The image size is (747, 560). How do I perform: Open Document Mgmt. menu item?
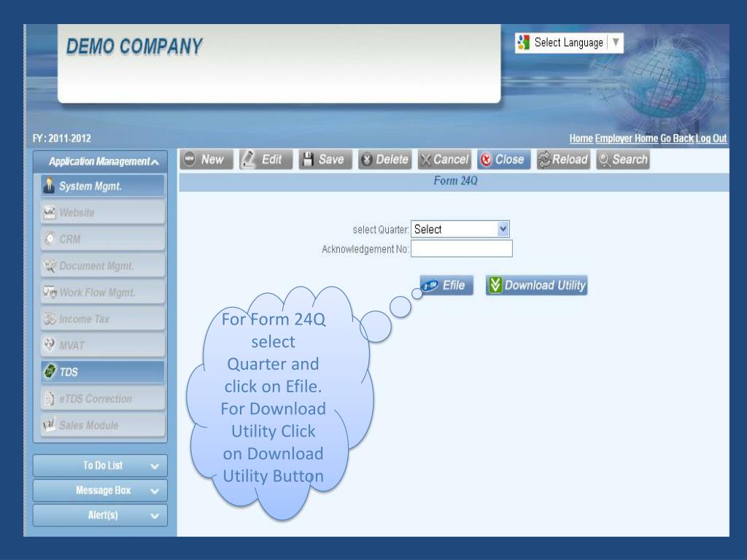click(x=103, y=265)
